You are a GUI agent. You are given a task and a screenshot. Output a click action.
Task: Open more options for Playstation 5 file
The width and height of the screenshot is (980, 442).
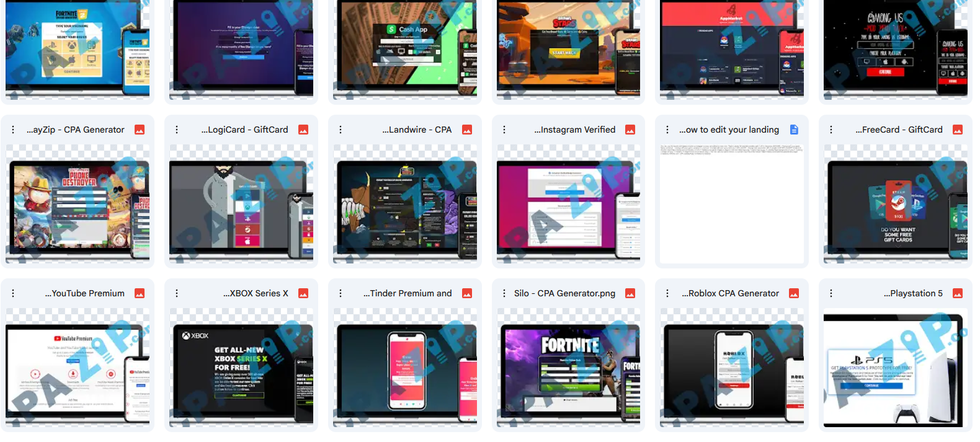click(x=831, y=293)
